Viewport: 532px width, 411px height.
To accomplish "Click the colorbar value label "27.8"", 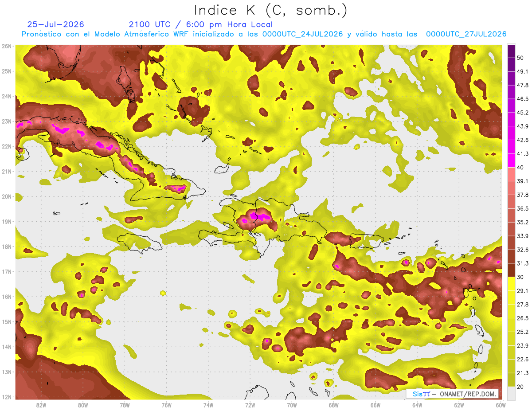I will 524,304.
